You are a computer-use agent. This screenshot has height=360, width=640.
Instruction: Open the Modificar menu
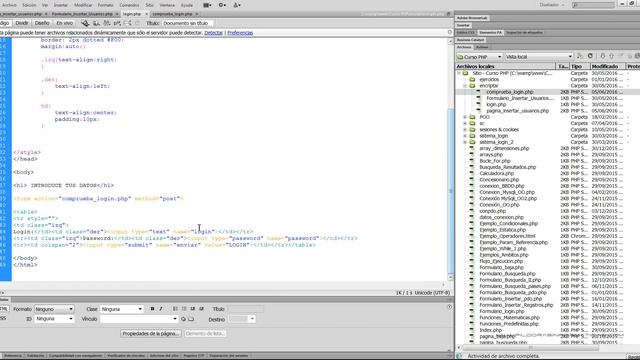pos(83,5)
